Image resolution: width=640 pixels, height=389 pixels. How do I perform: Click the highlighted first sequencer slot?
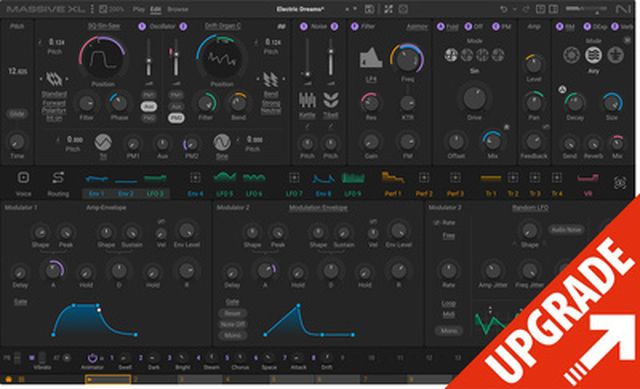[x=108, y=380]
